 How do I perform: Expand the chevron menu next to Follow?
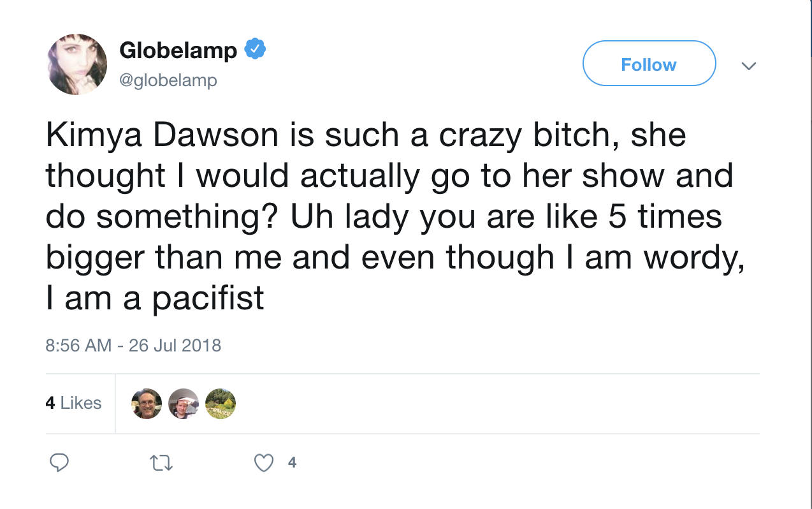749,66
